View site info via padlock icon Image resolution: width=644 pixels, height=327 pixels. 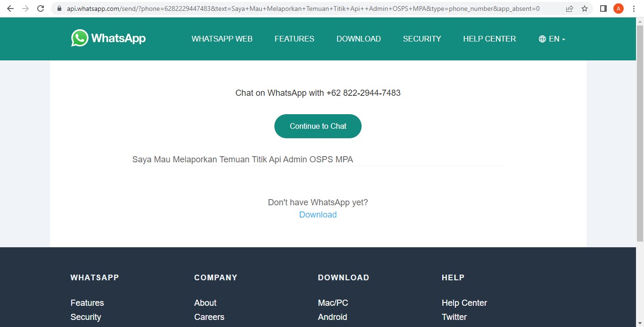59,8
